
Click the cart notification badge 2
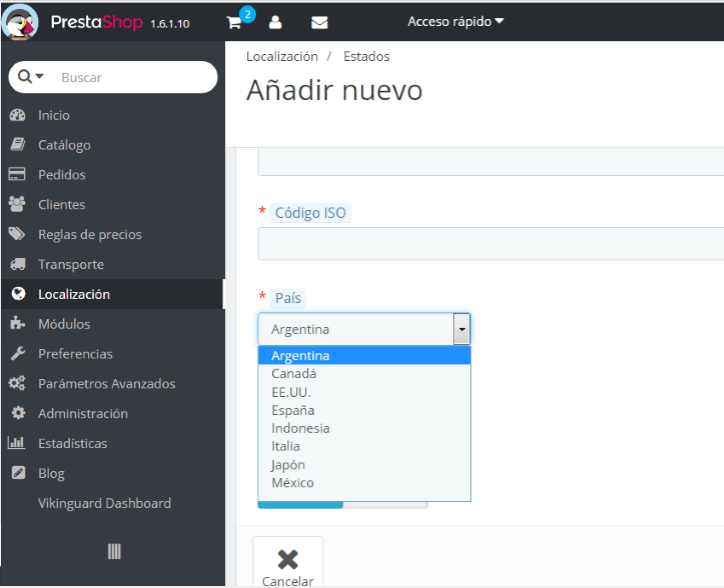coord(247,14)
